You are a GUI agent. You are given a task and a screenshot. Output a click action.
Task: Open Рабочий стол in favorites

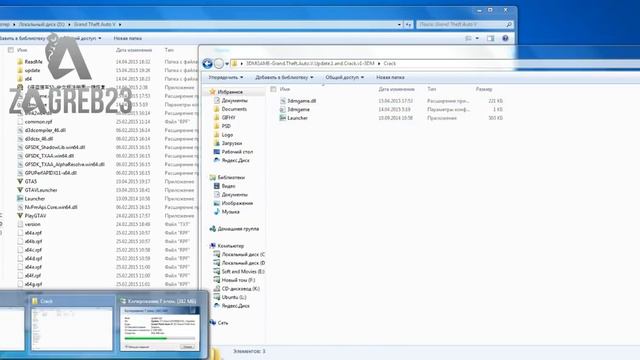[237, 152]
